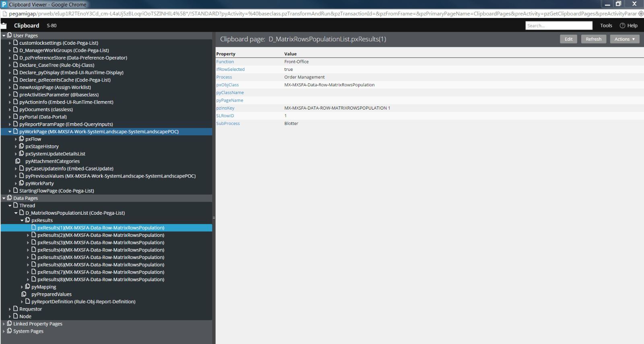Click inside the Search input field
The image size is (644, 344).
pyautogui.click(x=559, y=25)
